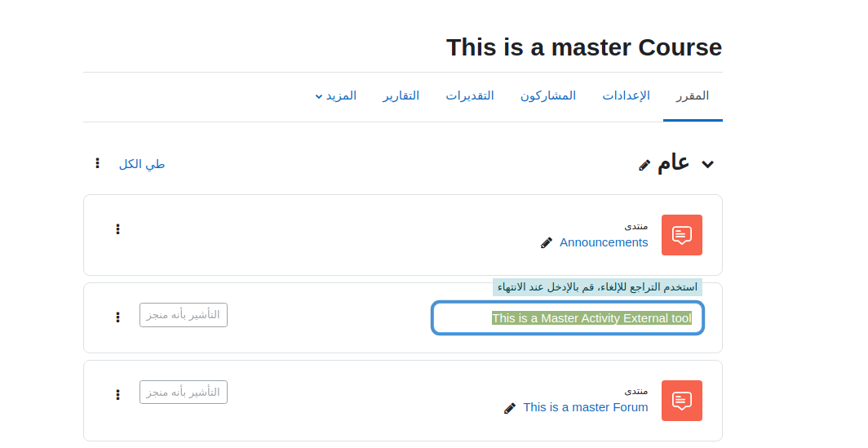Open three-dot menu for External tool activity
868x448 pixels.
coord(118,317)
